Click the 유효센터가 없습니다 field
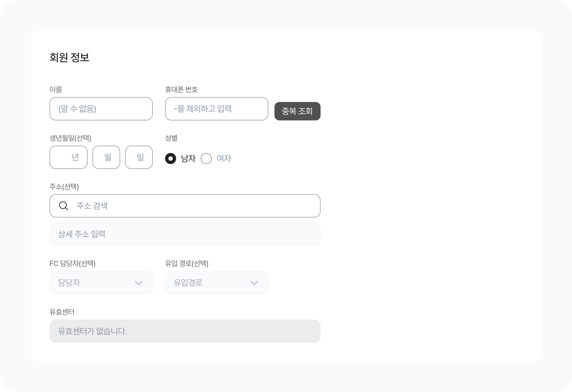This screenshot has height=392, width=572. [x=185, y=331]
